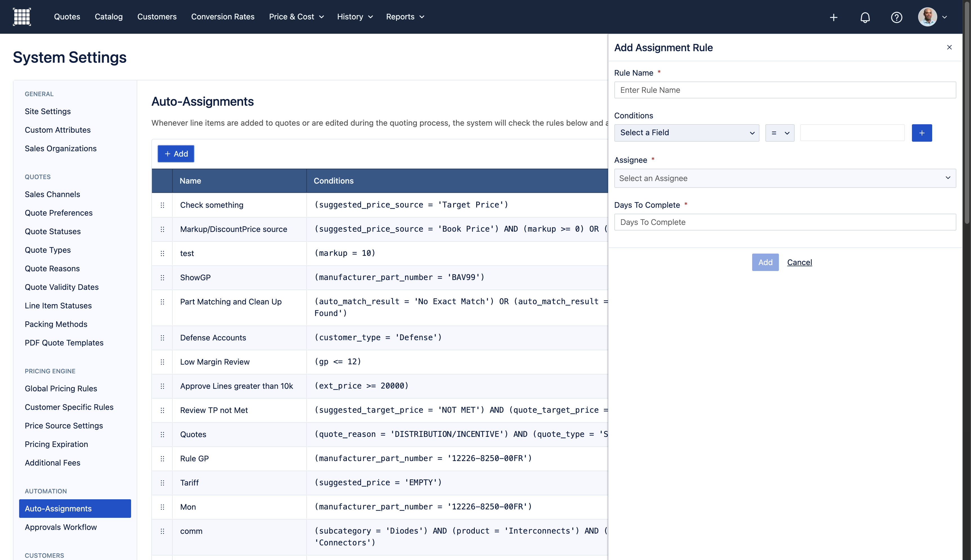The width and height of the screenshot is (971, 560).
Task: Click drag handle for Markup/DiscountPrice source row
Action: 162,229
